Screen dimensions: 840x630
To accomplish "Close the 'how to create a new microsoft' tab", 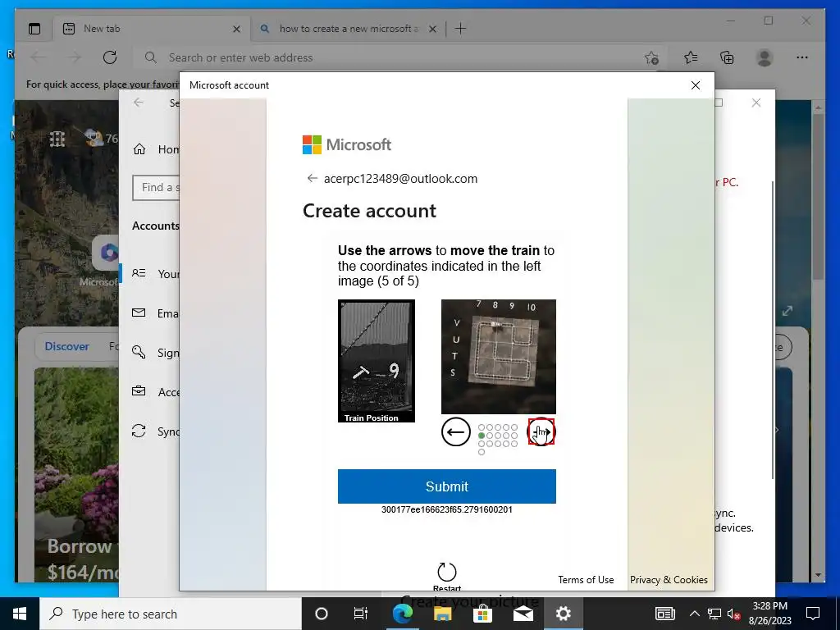I will click(432, 29).
